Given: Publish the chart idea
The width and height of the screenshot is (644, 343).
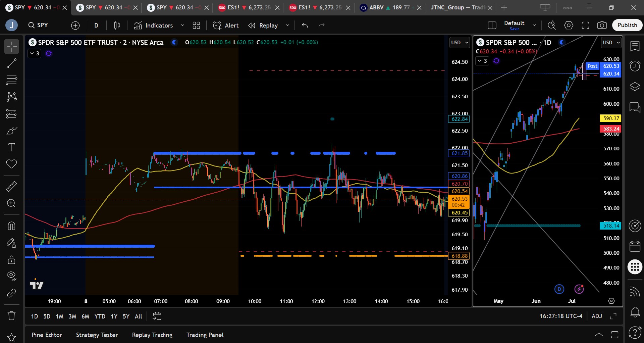Looking at the screenshot, I should (x=627, y=25).
